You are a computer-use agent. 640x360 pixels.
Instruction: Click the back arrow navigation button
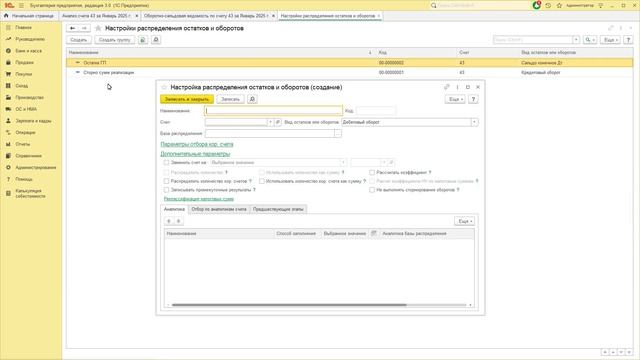coord(72,28)
